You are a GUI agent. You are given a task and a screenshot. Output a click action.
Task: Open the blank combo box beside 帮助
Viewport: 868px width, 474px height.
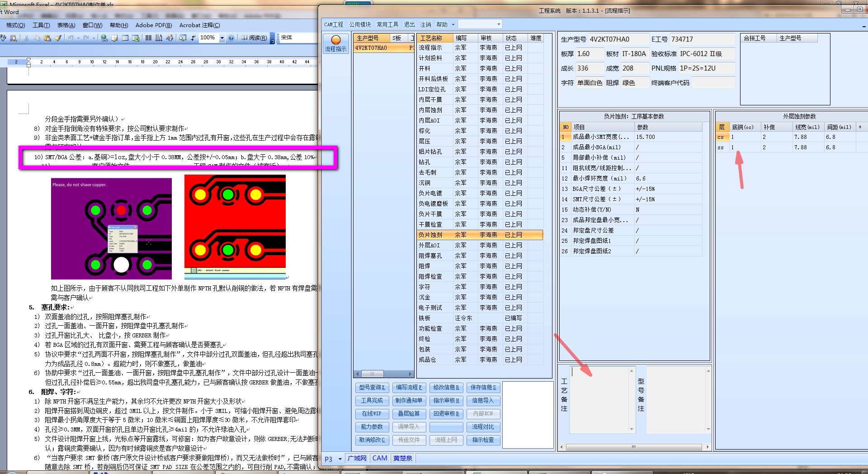click(480, 24)
